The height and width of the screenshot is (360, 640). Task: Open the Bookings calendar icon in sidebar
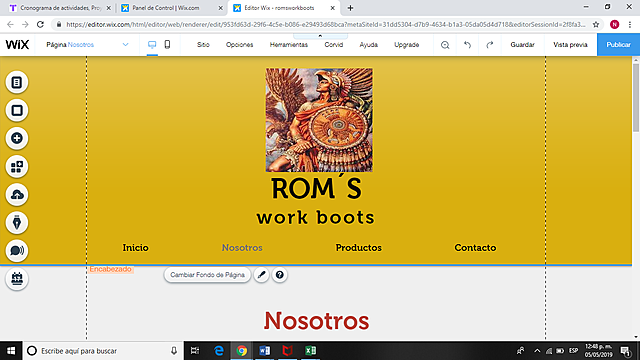17,279
